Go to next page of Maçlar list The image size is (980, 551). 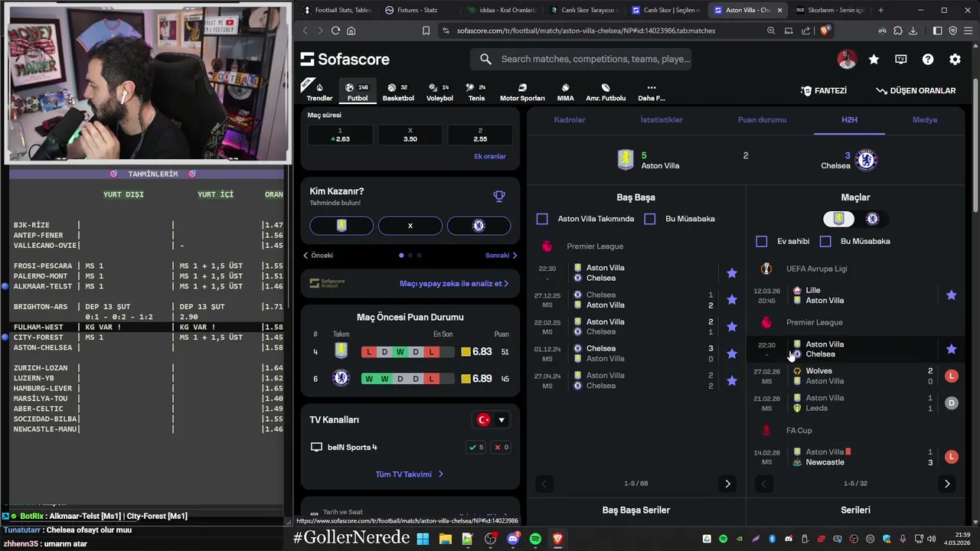(947, 484)
